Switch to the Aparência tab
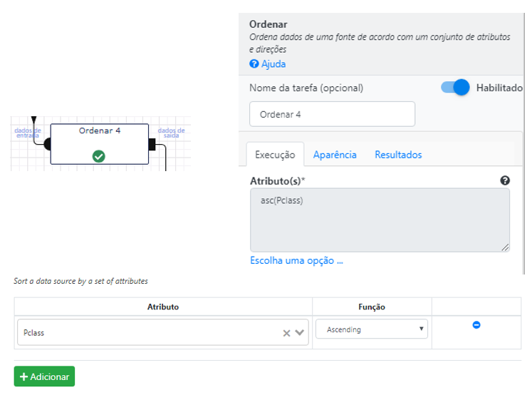The image size is (532, 395). (335, 155)
